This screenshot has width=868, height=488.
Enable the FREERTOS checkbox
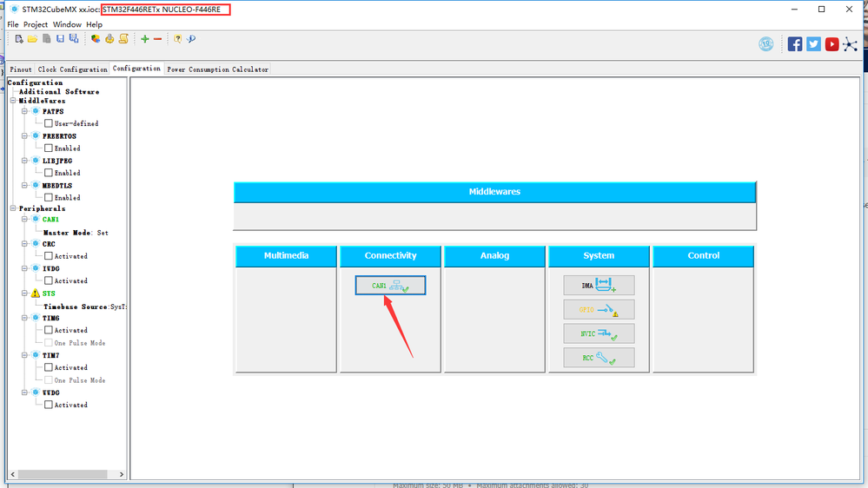[49, 148]
